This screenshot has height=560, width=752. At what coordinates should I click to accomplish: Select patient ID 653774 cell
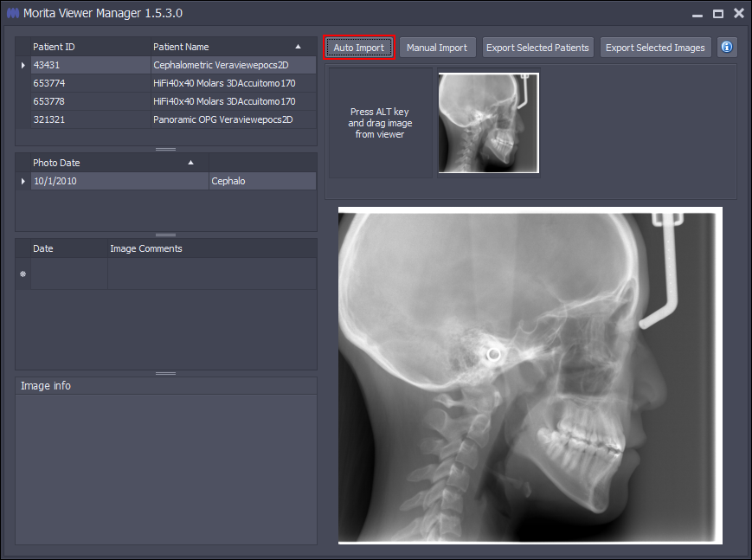pyautogui.click(x=91, y=83)
